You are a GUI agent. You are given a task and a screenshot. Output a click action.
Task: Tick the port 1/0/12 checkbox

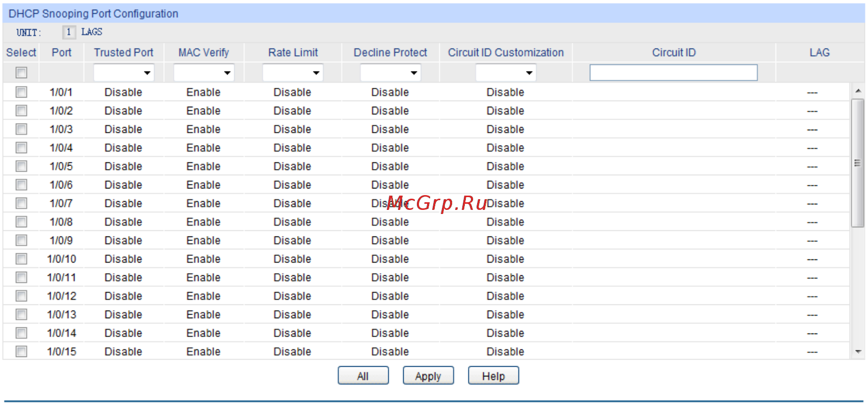pos(21,296)
